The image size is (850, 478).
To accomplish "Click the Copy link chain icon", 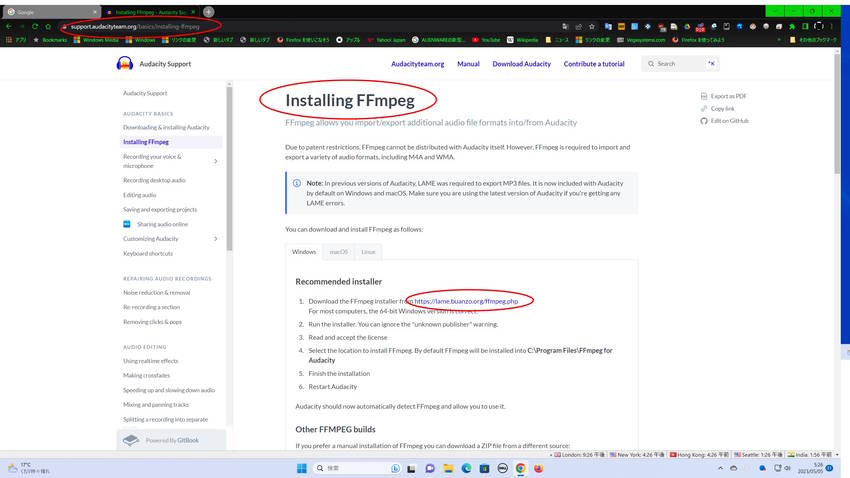I will pyautogui.click(x=704, y=108).
